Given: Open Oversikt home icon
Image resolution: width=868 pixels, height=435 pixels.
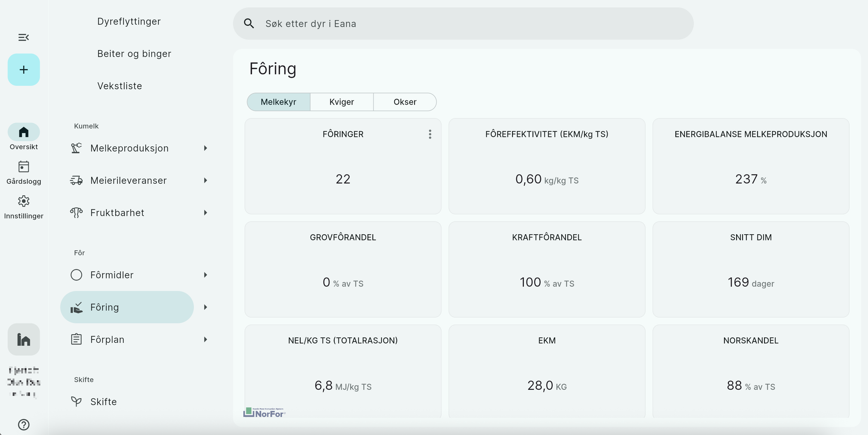Looking at the screenshot, I should coord(24,132).
